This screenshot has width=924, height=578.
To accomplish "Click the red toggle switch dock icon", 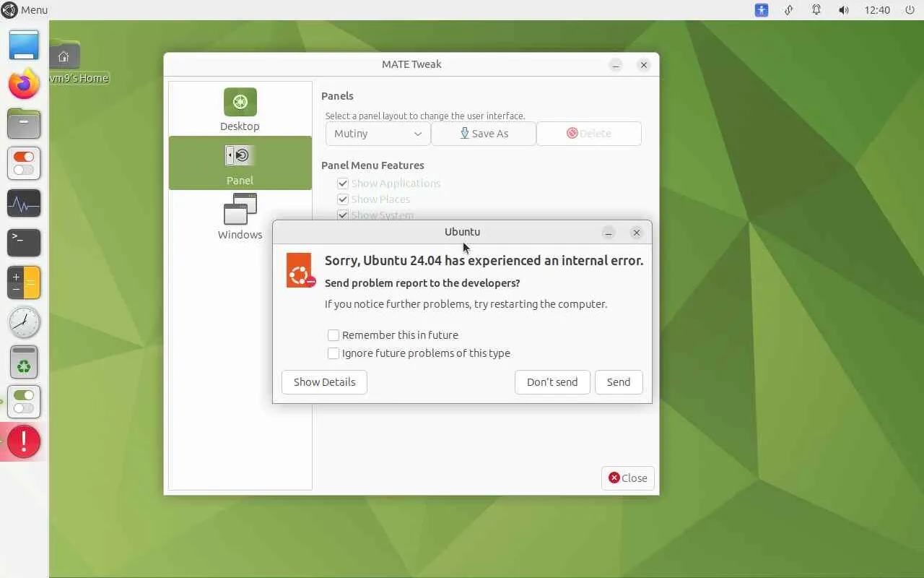I will [x=24, y=163].
